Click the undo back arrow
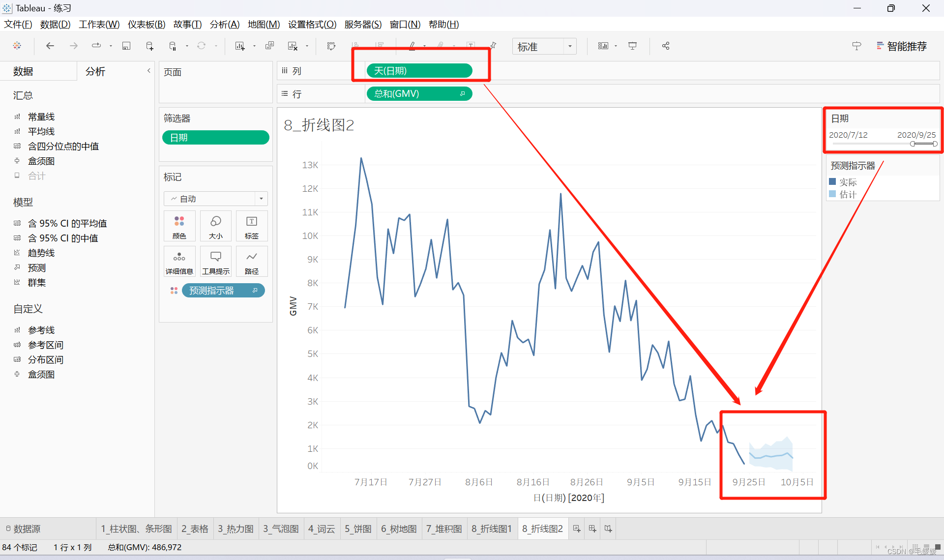The height and width of the screenshot is (560, 944). point(50,46)
